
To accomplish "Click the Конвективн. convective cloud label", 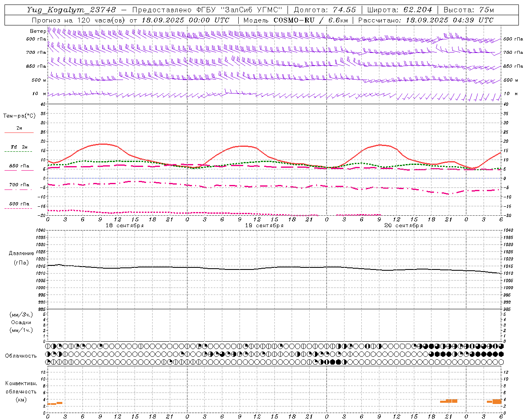I will [x=21, y=383].
